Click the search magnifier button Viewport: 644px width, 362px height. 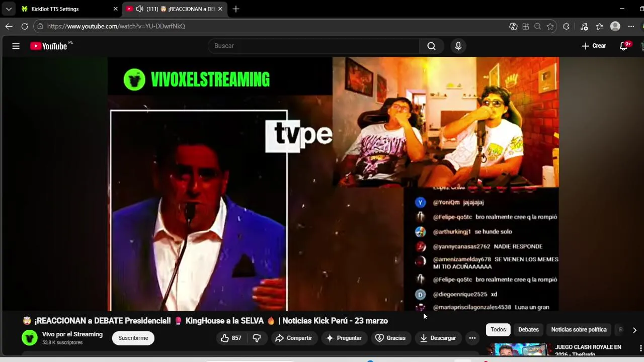[x=431, y=46]
